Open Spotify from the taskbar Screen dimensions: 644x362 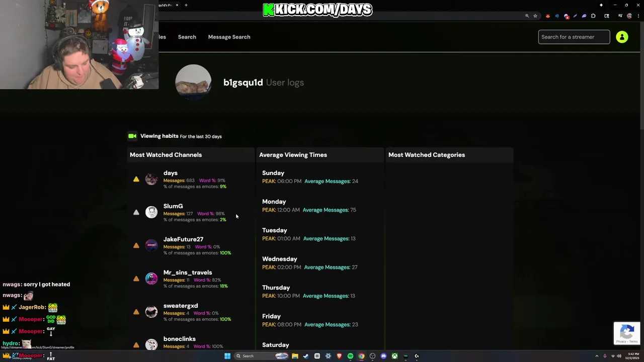coord(350,356)
